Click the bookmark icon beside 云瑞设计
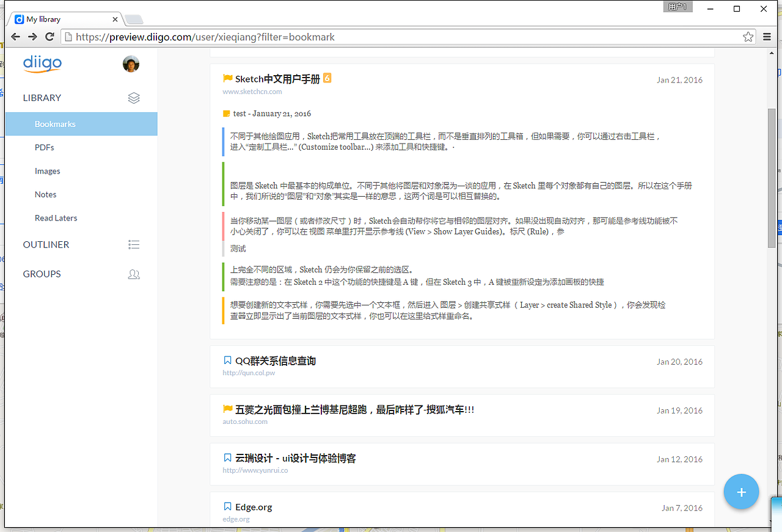 [227, 457]
